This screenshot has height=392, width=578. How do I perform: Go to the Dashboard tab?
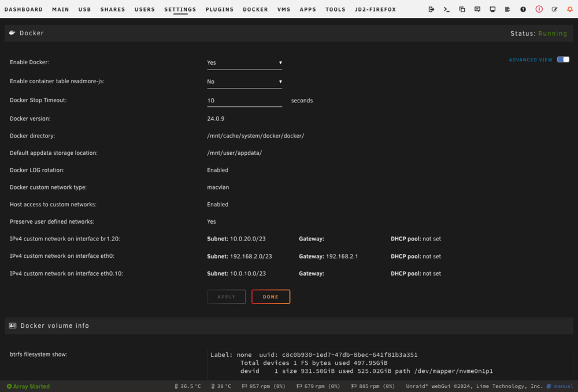[24, 9]
